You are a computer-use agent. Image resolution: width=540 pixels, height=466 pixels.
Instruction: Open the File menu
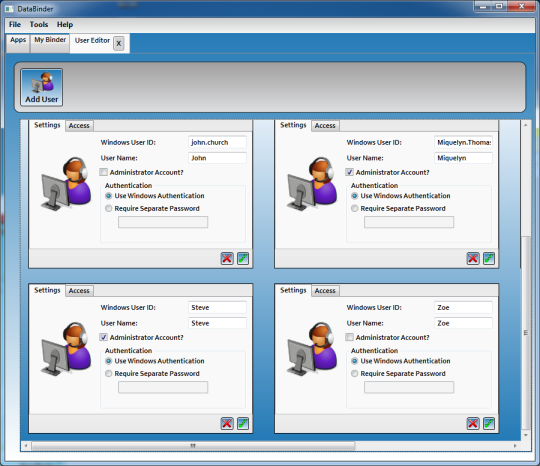point(15,24)
